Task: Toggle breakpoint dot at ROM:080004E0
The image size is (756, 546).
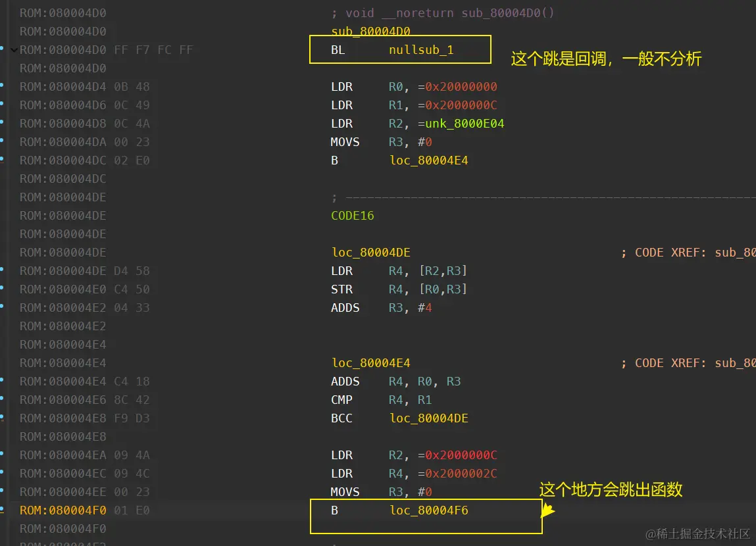Action: pyautogui.click(x=2, y=287)
